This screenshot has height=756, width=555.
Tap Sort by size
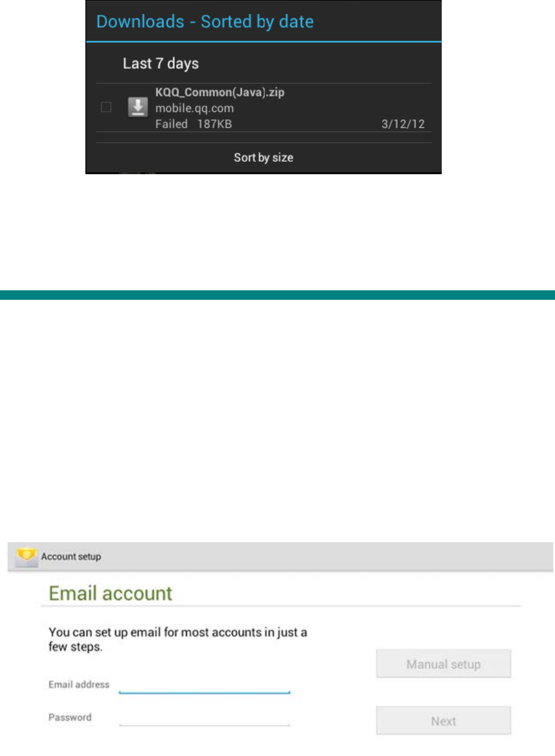pos(264,158)
